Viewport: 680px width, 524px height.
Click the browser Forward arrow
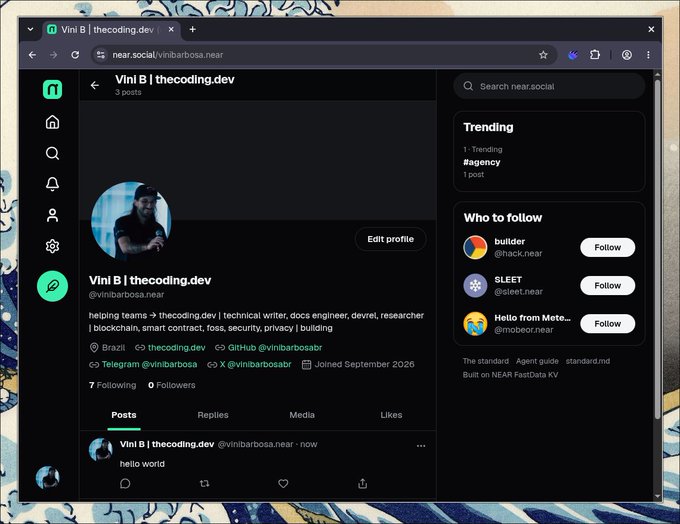[53, 55]
